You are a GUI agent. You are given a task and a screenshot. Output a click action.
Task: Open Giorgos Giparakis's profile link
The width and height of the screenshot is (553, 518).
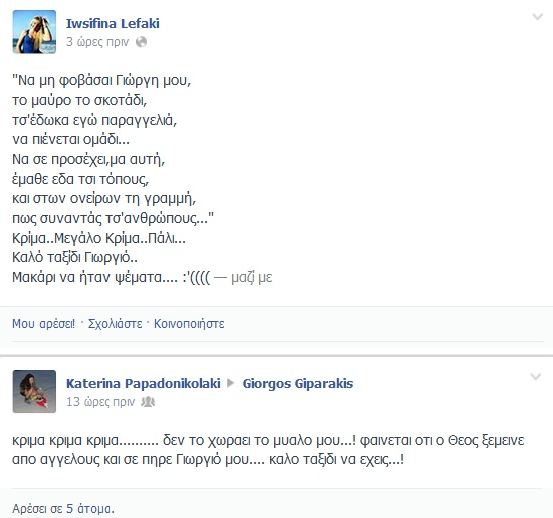coord(298,383)
